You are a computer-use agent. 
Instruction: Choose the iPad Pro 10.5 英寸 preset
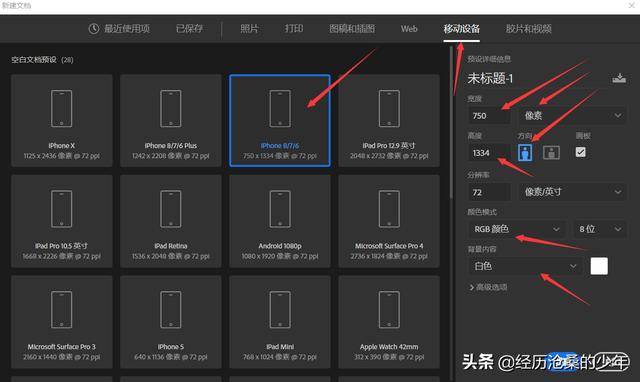tap(62, 221)
